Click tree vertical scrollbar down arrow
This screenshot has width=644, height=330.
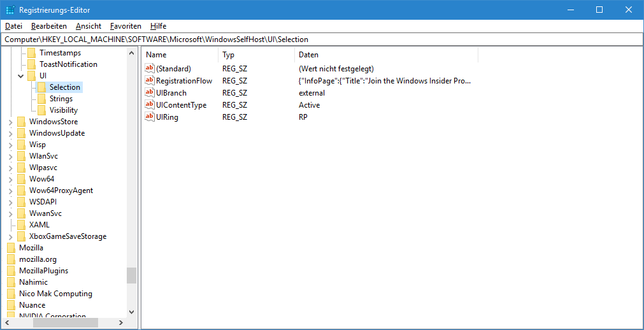(131, 312)
